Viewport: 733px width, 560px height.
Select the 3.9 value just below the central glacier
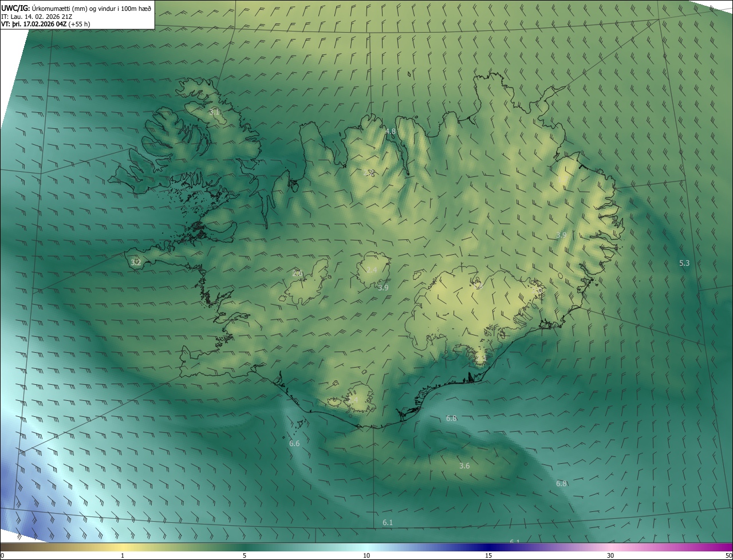(383, 287)
